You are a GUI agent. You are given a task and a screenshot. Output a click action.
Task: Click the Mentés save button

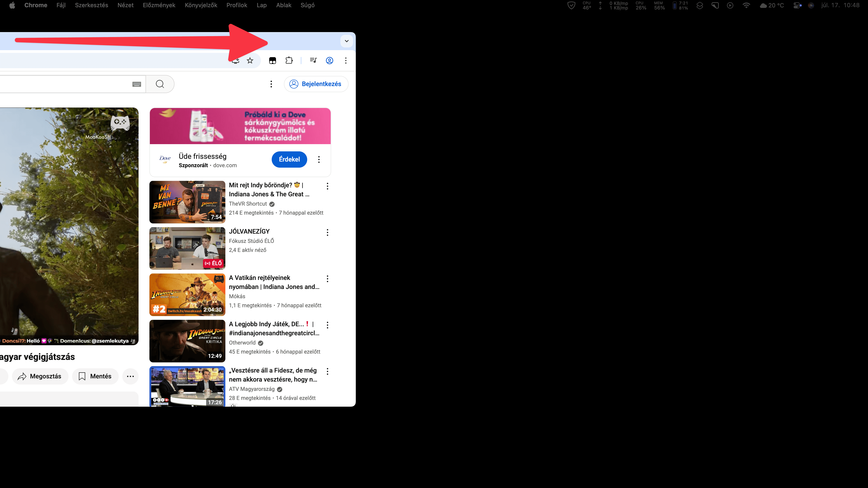coord(95,377)
